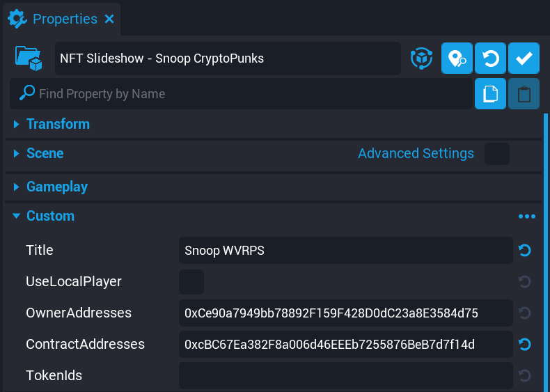Click the empty TokenIds input field
This screenshot has width=550, height=392.
[x=346, y=375]
